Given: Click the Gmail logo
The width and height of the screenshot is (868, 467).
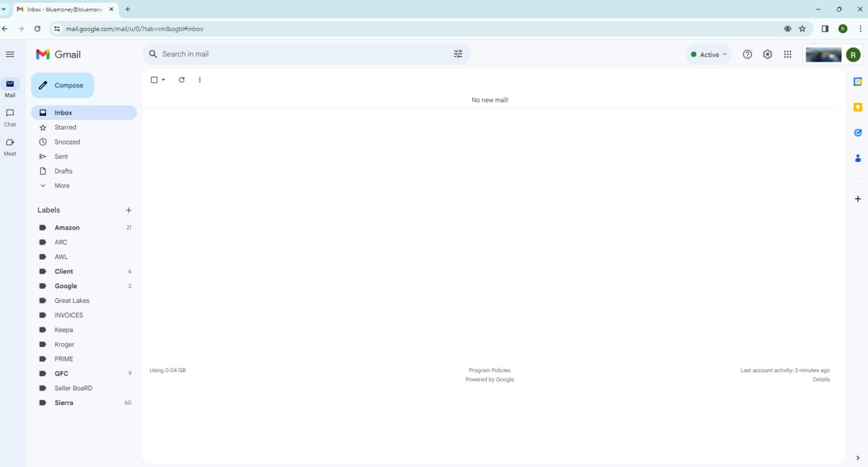Looking at the screenshot, I should [x=58, y=54].
